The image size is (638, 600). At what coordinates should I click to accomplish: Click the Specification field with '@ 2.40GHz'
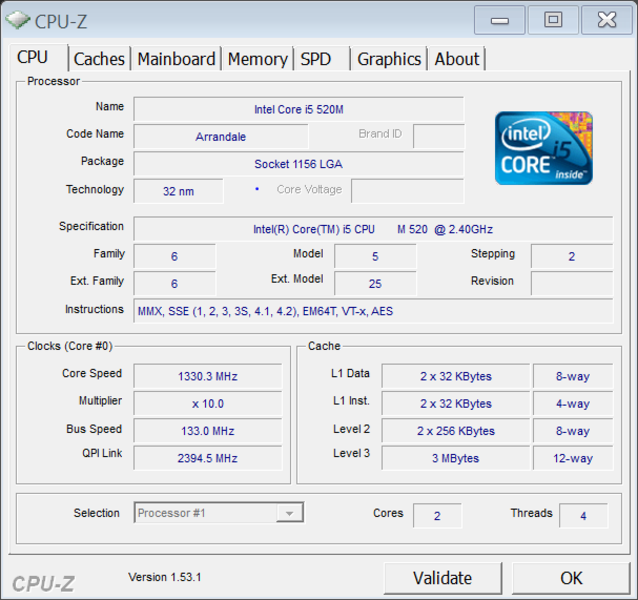click(373, 229)
